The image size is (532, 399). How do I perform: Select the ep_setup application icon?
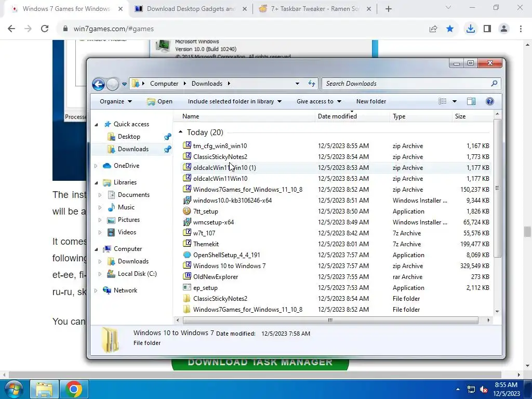coord(187,287)
